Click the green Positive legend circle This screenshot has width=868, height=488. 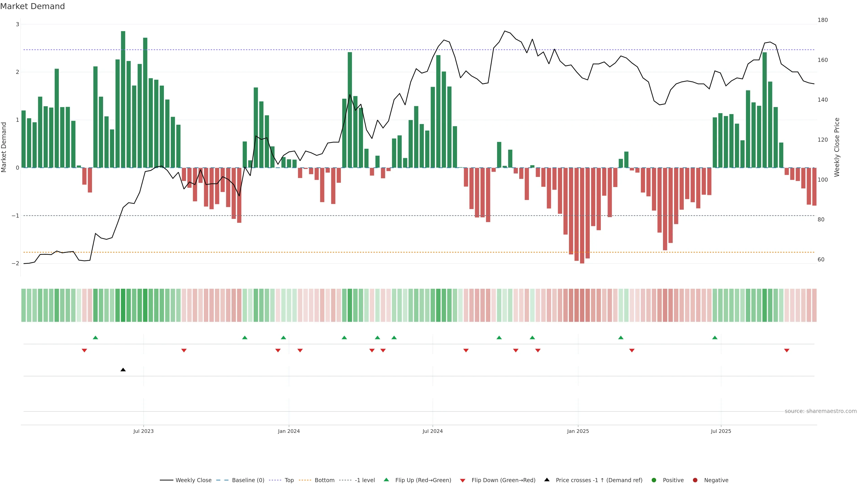click(x=654, y=480)
